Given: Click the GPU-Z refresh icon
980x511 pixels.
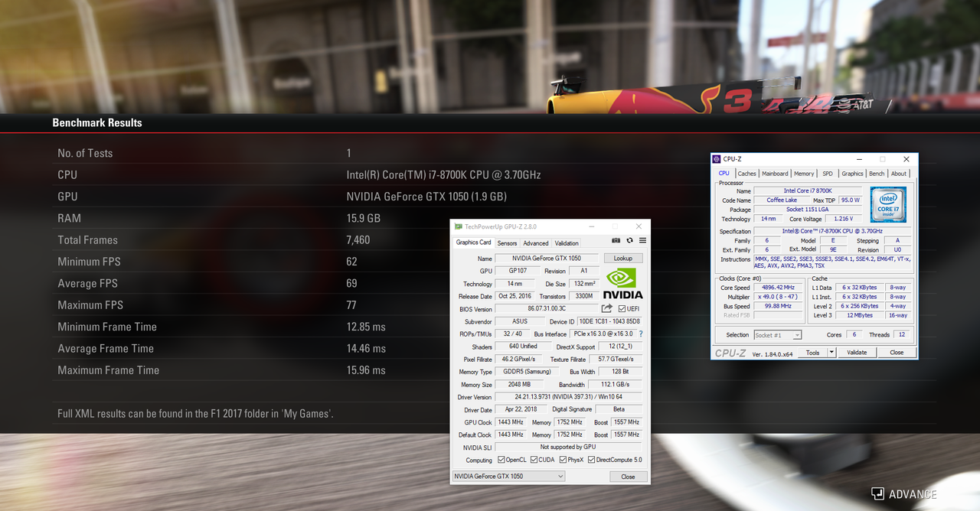Looking at the screenshot, I should tap(630, 240).
